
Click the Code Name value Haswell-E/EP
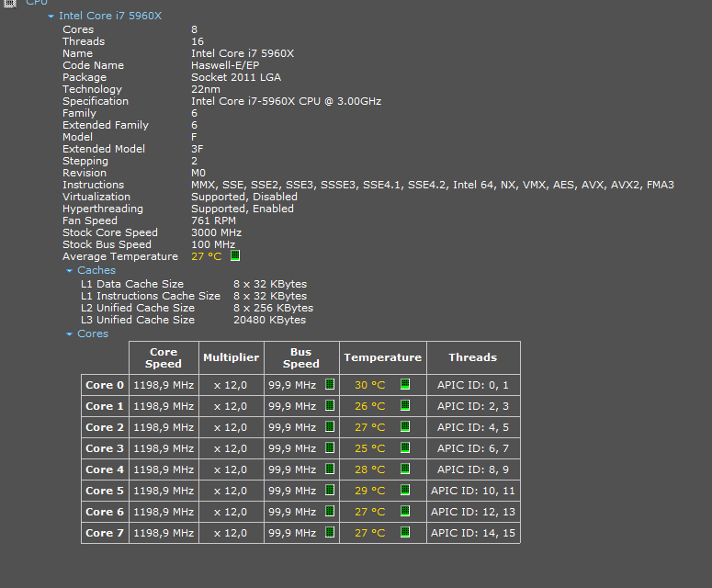[x=225, y=65]
